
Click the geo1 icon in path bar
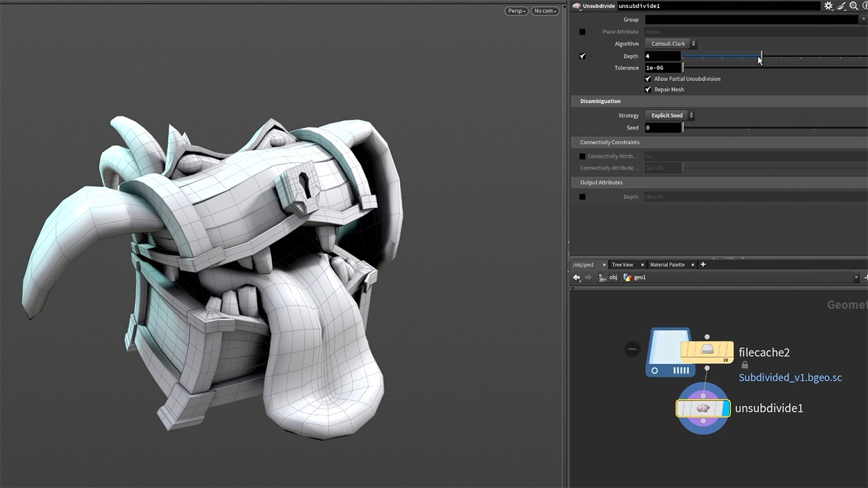click(627, 277)
